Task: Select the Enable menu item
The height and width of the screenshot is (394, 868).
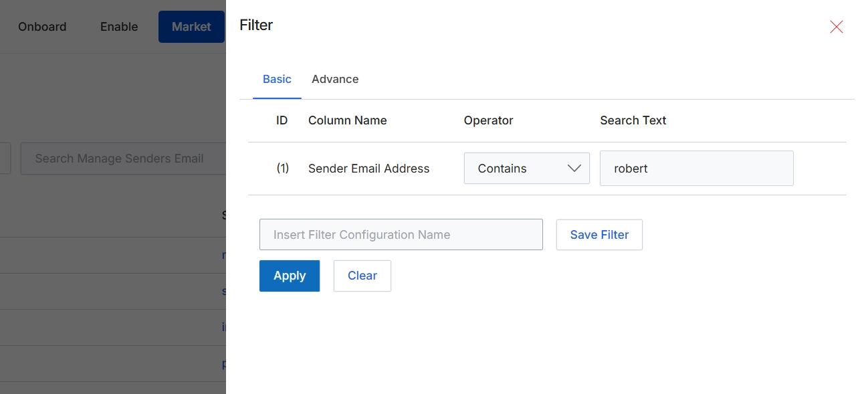Action: pos(119,27)
